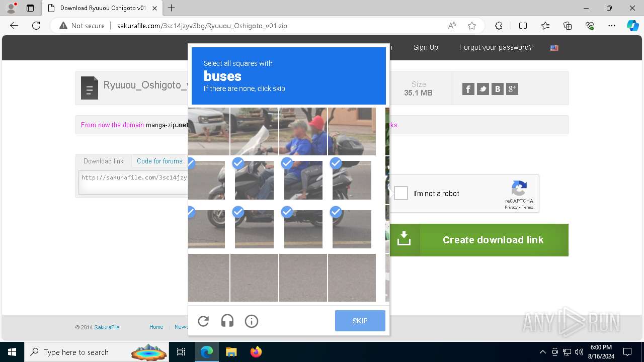Open Task View on taskbar
This screenshot has height=362, width=644.
click(x=181, y=352)
